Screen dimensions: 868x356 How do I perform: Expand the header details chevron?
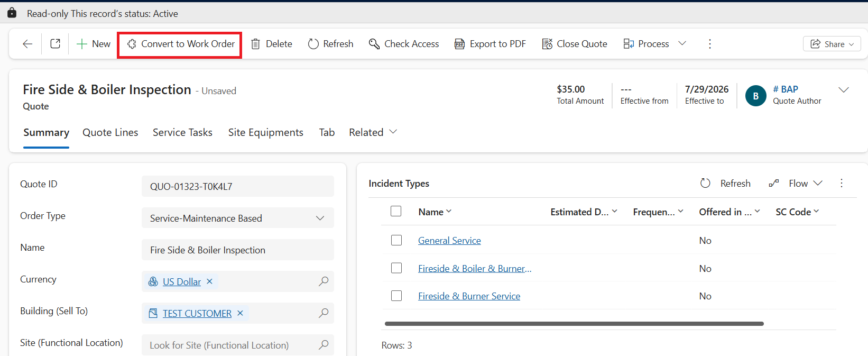point(844,90)
